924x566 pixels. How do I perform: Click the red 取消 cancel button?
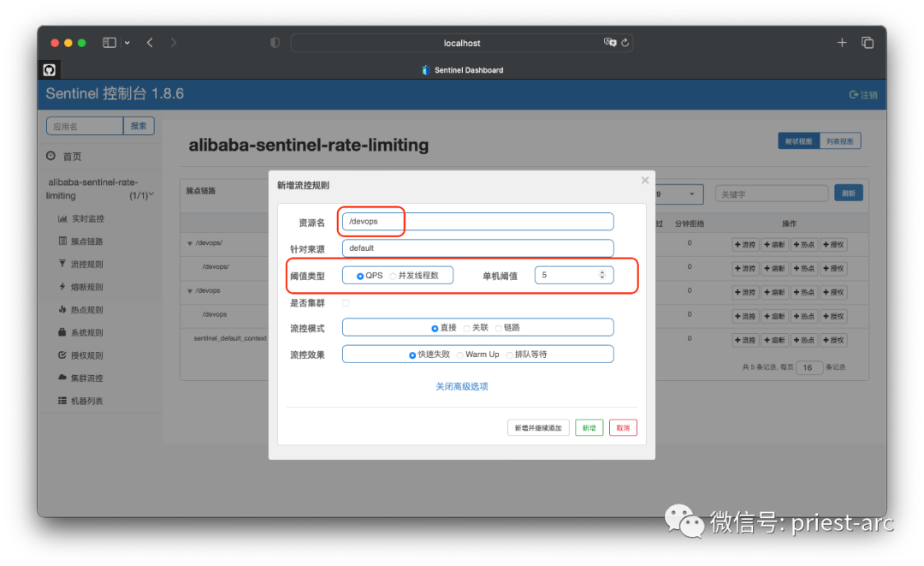623,427
